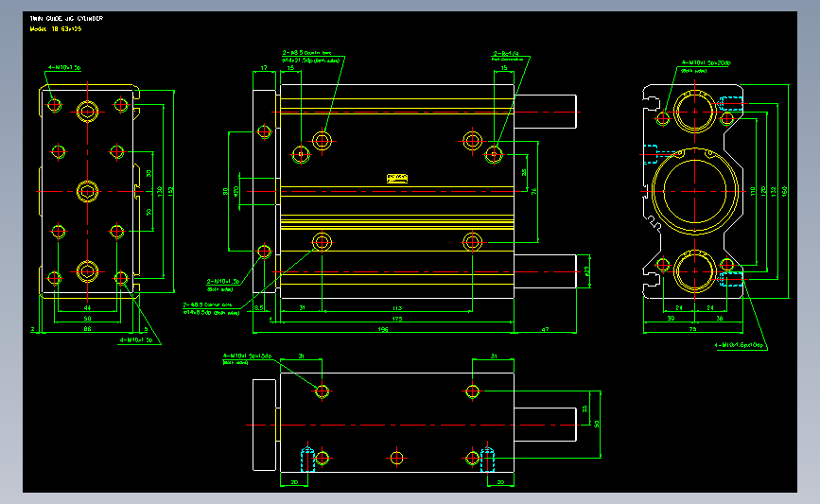Select the '4-M10x1.5px20dp' label above right view

(706, 62)
